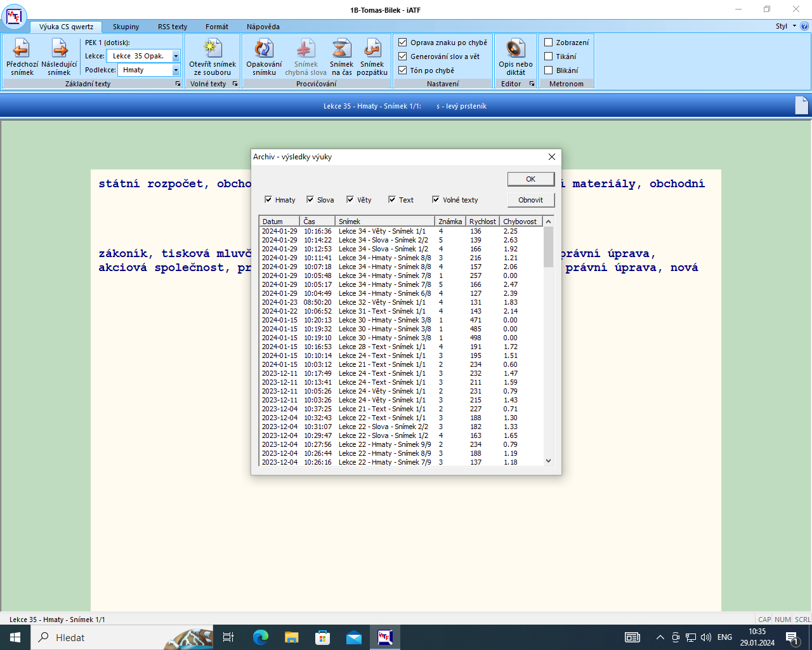This screenshot has height=650, width=812.
Task: Click the Následující snímek arrow icon
Action: coord(59,50)
